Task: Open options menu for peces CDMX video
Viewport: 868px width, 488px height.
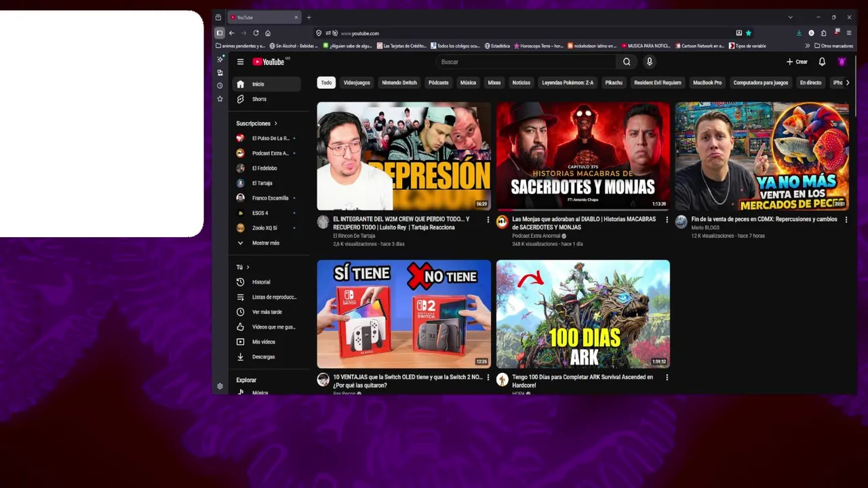Action: (846, 220)
